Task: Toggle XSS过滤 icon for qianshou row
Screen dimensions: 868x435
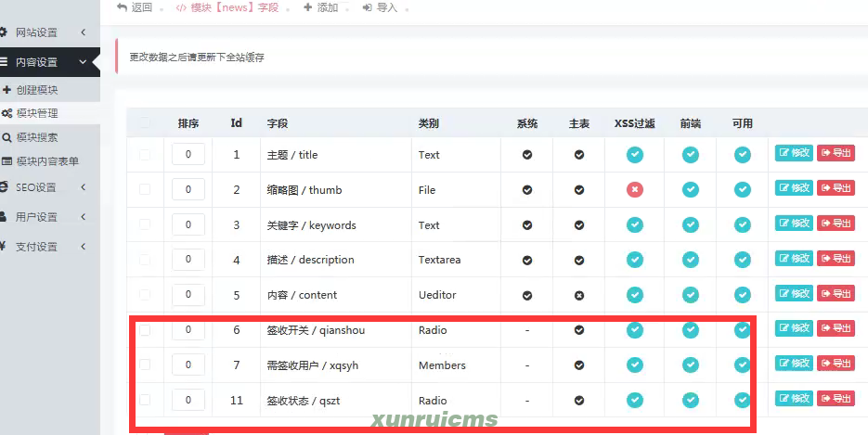Action: [x=635, y=330]
